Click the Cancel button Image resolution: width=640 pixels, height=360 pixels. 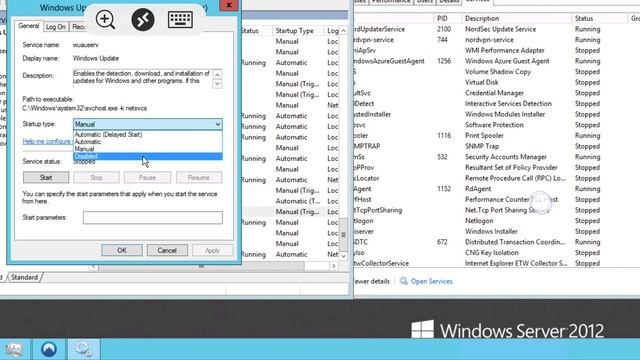pyautogui.click(x=167, y=250)
